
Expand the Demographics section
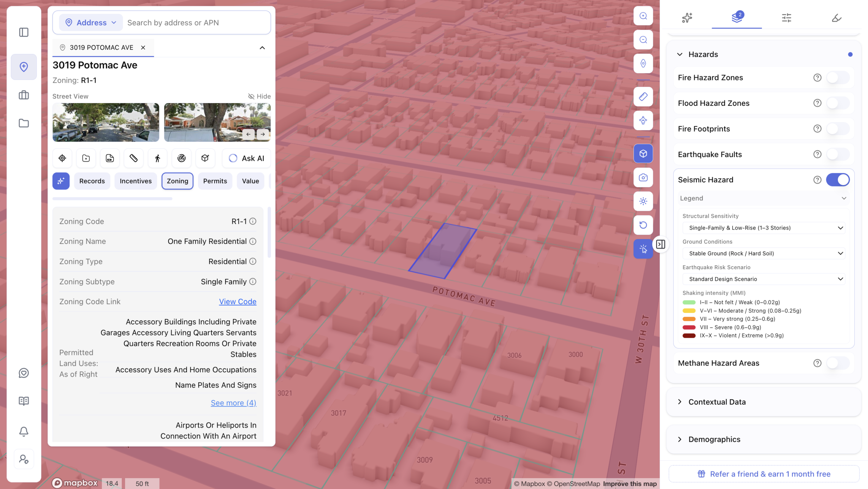764,439
